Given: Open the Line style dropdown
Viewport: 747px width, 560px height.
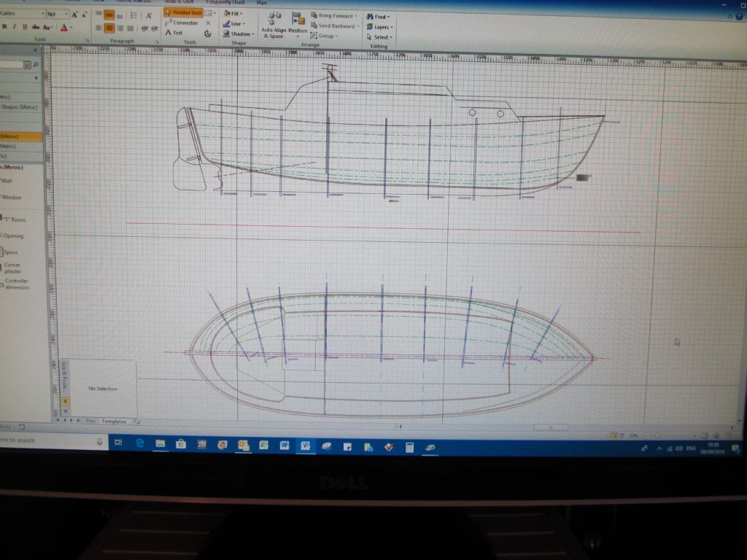Looking at the screenshot, I should pyautogui.click(x=234, y=24).
